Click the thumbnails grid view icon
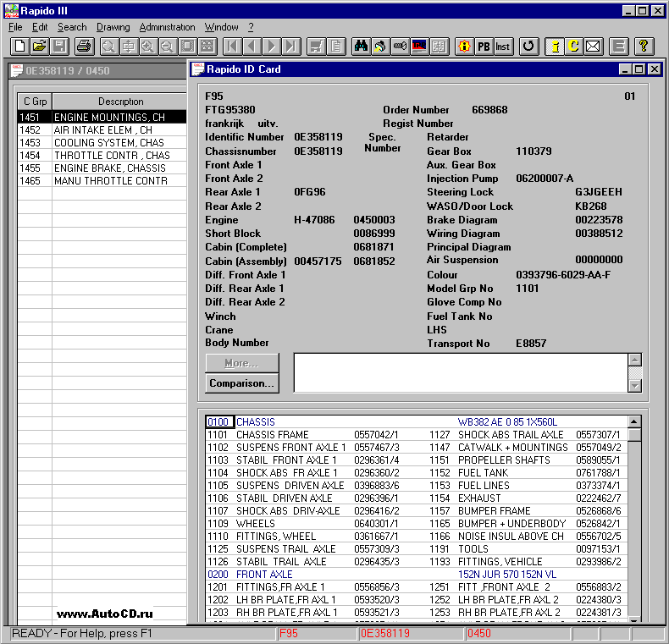The height and width of the screenshot is (644, 669). [207, 46]
